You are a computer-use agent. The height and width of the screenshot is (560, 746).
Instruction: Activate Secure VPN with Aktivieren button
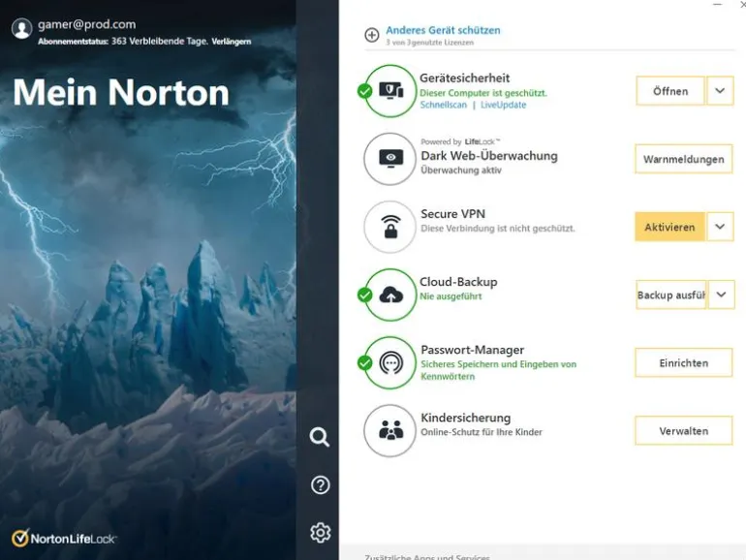point(669,227)
